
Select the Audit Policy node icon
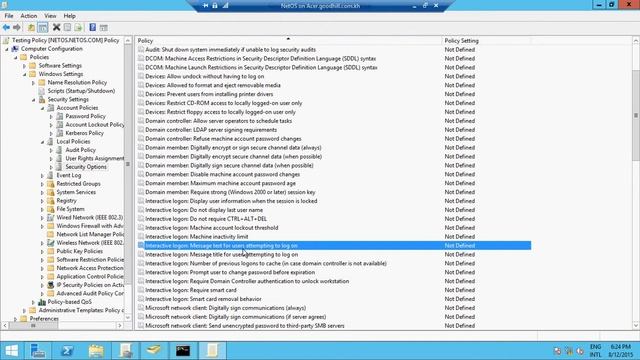coord(60,150)
